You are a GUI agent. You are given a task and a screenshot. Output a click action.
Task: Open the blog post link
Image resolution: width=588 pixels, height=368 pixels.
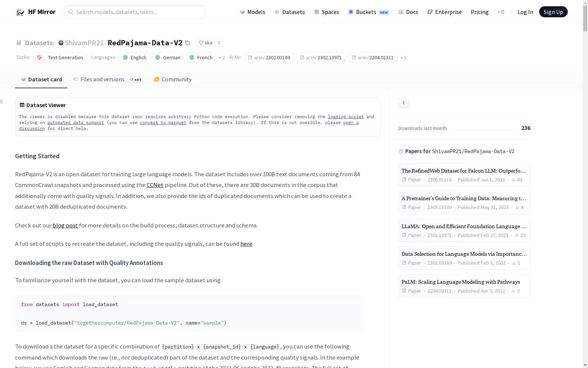pyautogui.click(x=65, y=226)
